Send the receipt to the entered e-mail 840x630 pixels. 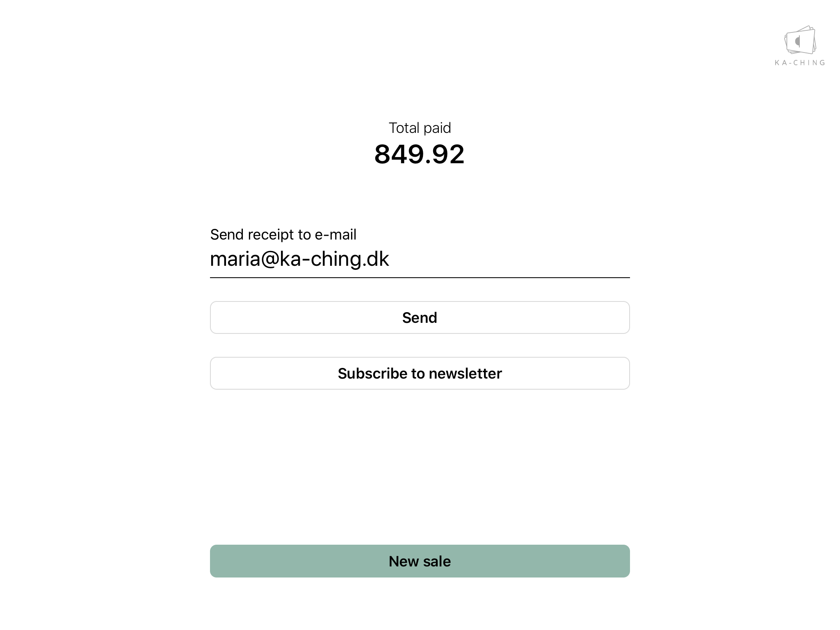coord(420,317)
